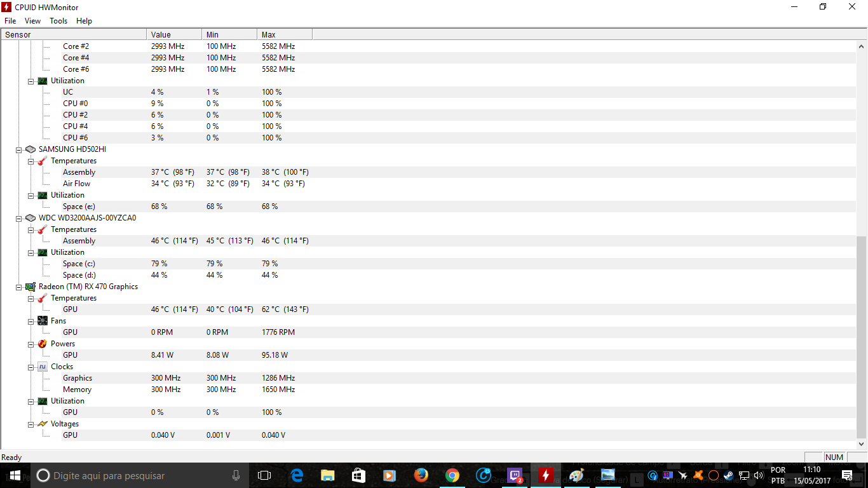
Task: Open the Tools menu
Action: [x=58, y=21]
